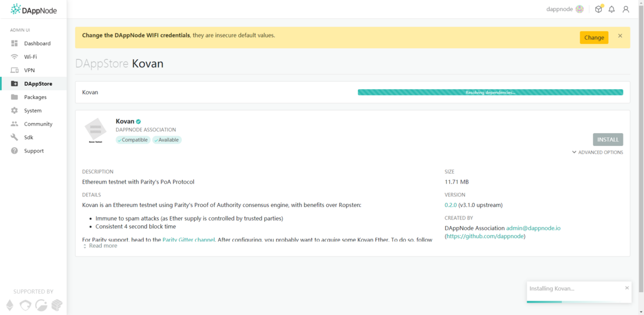Click the System gear icon
Screen dimensions: 644x315
click(15, 110)
